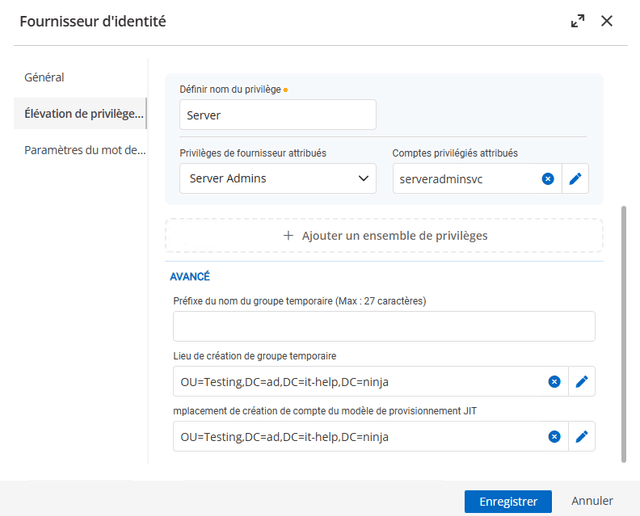640x516 pixels.
Task: Edit the temporary group creation location
Action: (581, 382)
